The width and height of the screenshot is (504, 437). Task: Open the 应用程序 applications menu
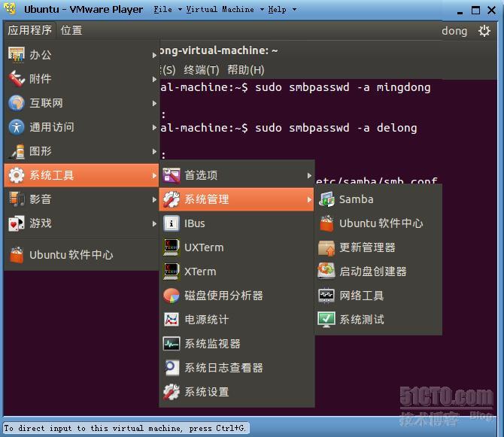tap(29, 30)
